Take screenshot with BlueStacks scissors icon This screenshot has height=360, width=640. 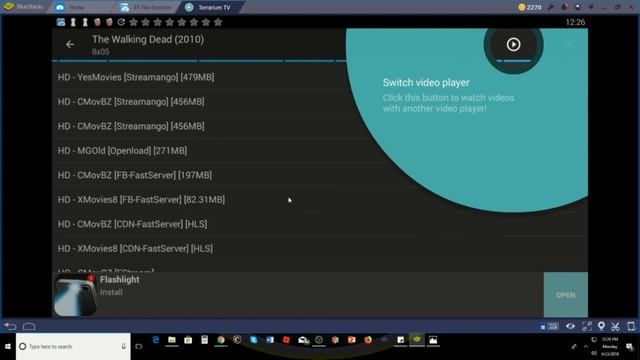tap(615, 326)
